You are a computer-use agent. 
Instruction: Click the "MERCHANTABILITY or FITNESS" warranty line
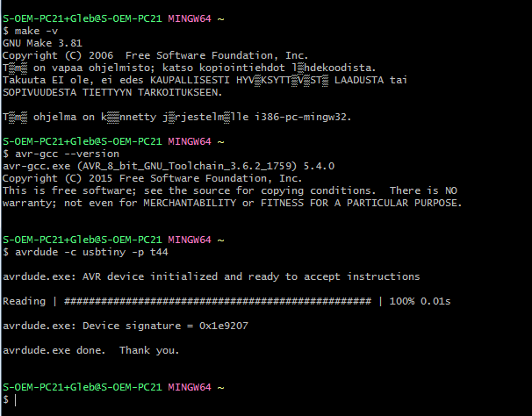click(230, 202)
